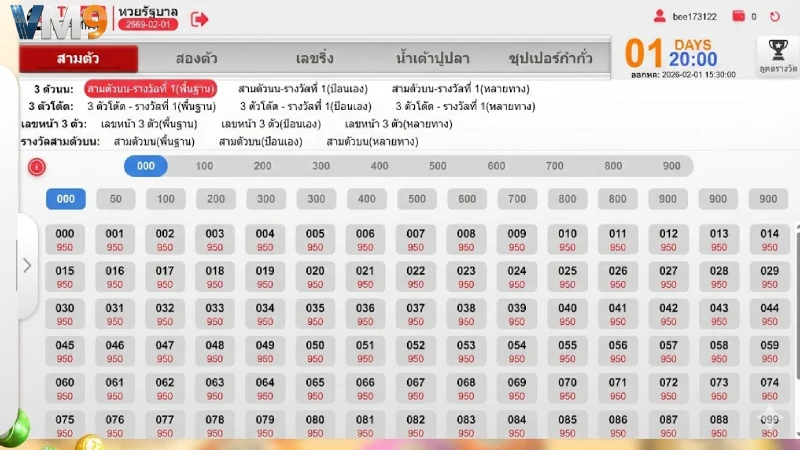Select สามตัวบน-รางวัลที่ 1(ป้อนเอง) option

click(x=303, y=89)
